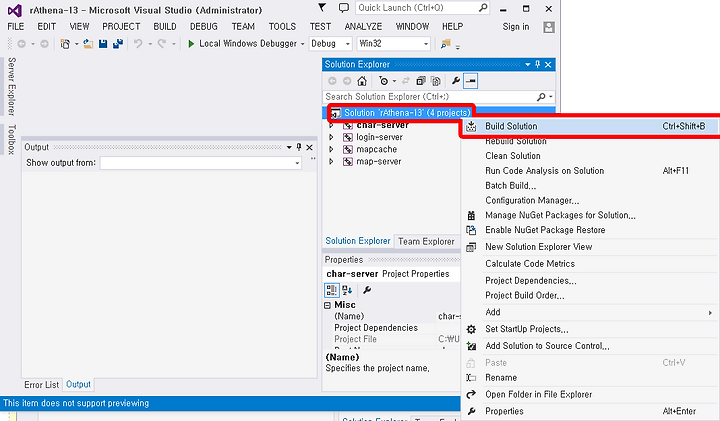The height and width of the screenshot is (421, 720).
Task: Click the account avatar icon
Action: 548,27
